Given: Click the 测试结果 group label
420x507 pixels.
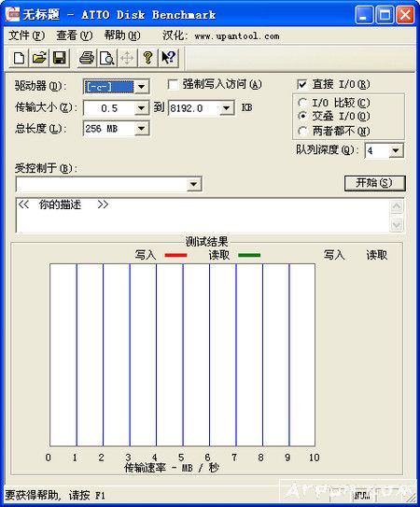Looking at the screenshot, I should (206, 242).
